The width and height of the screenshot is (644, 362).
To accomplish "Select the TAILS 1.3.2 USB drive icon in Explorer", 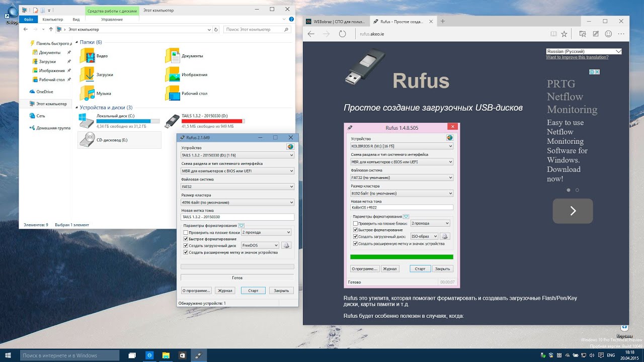I will 172,121.
